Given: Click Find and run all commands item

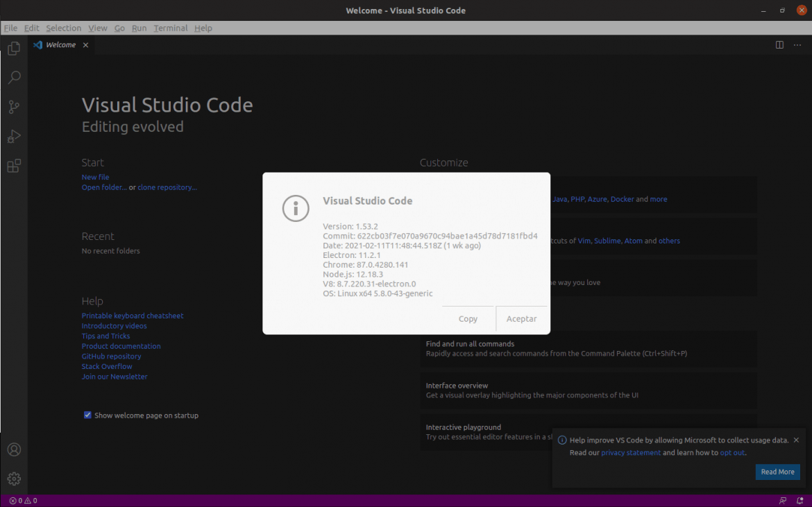Looking at the screenshot, I should coord(589,349).
